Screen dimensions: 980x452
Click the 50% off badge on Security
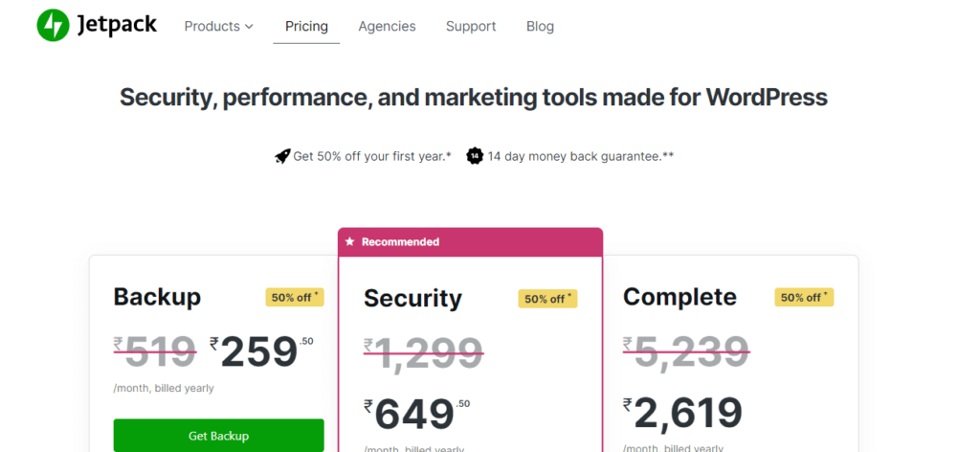point(547,299)
